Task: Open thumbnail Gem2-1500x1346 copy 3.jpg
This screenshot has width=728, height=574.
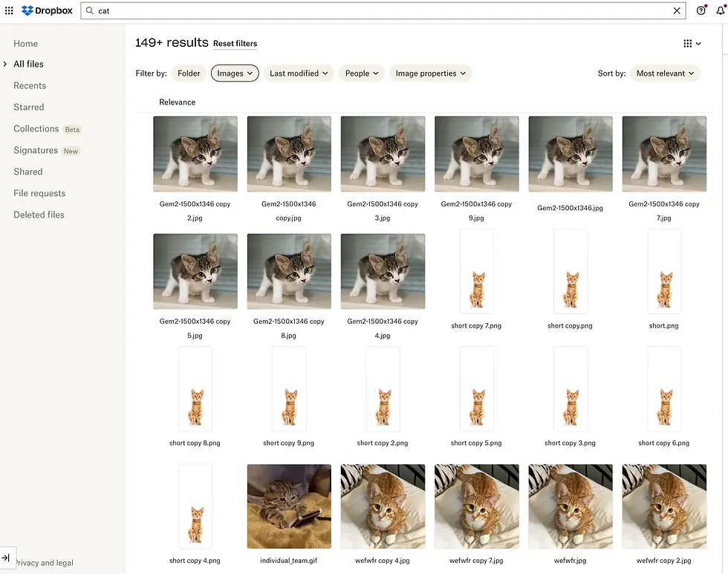Action: [x=383, y=154]
